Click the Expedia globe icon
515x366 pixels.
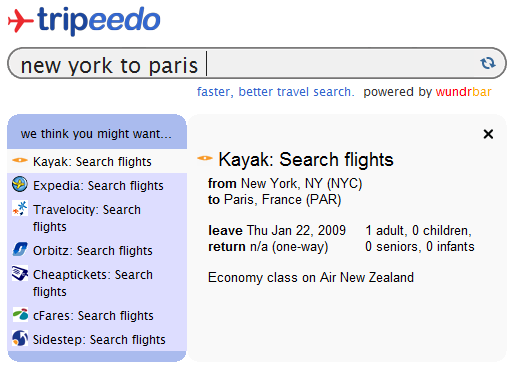pos(20,184)
